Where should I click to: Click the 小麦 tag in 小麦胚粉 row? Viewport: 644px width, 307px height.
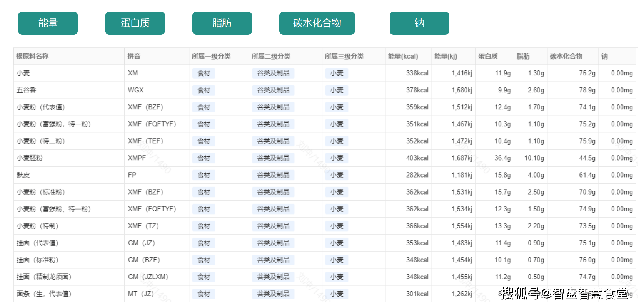[337, 158]
